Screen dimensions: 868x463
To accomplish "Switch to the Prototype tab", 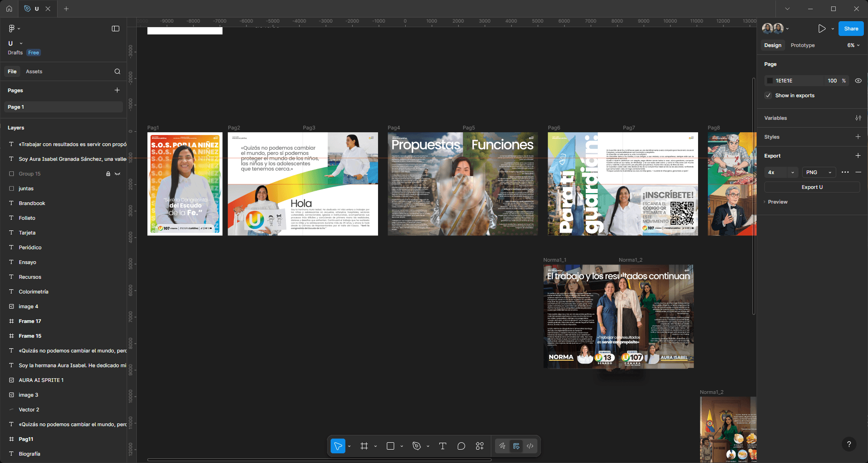I will point(803,45).
